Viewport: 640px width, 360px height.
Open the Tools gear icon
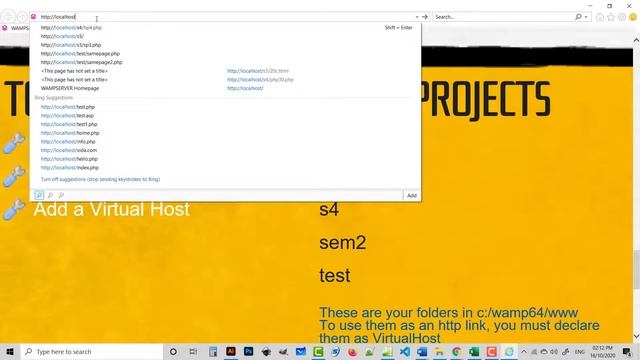622,17
